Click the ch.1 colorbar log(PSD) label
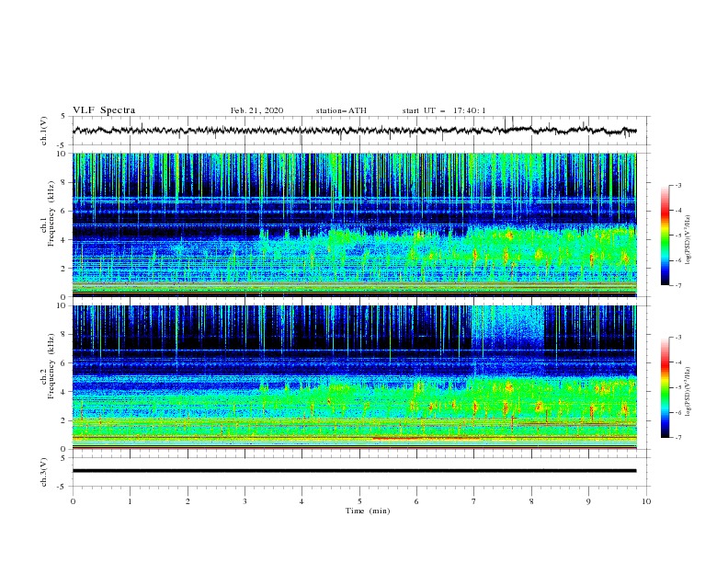Viewport: 728px width, 563px height. point(688,240)
